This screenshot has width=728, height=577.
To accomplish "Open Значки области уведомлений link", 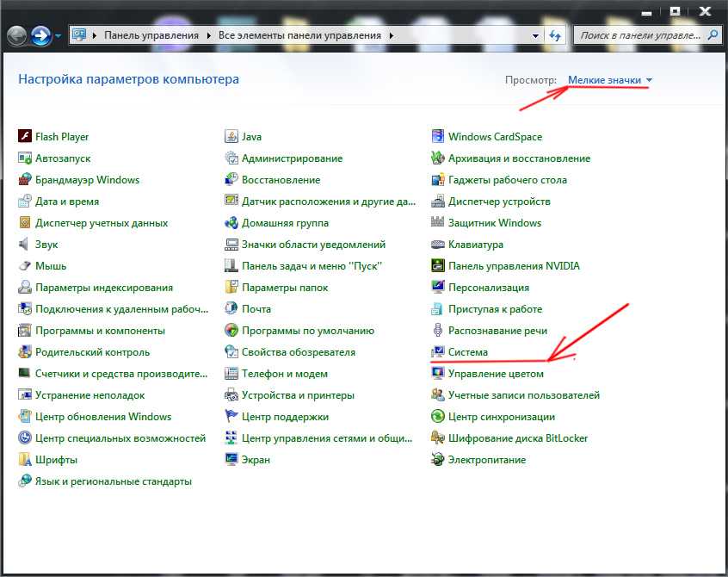I will pyautogui.click(x=313, y=244).
